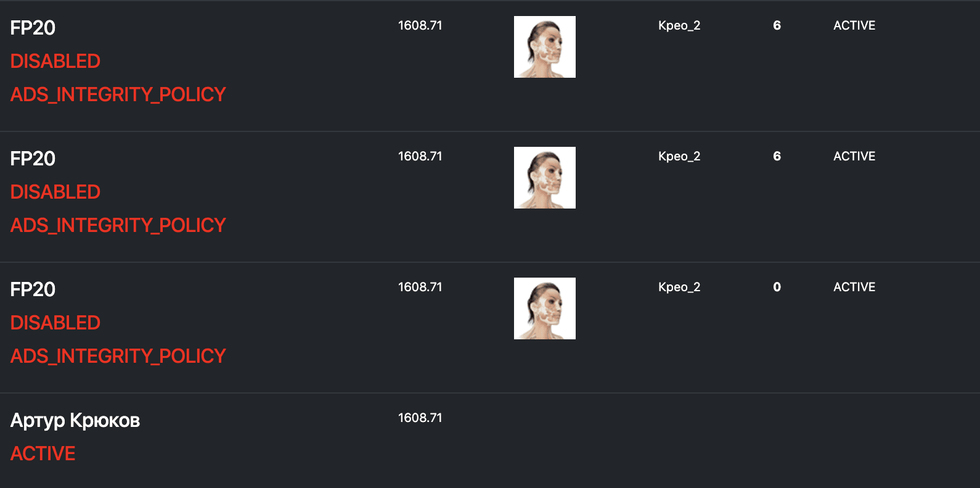Click the count 0 in the third row

[777, 287]
